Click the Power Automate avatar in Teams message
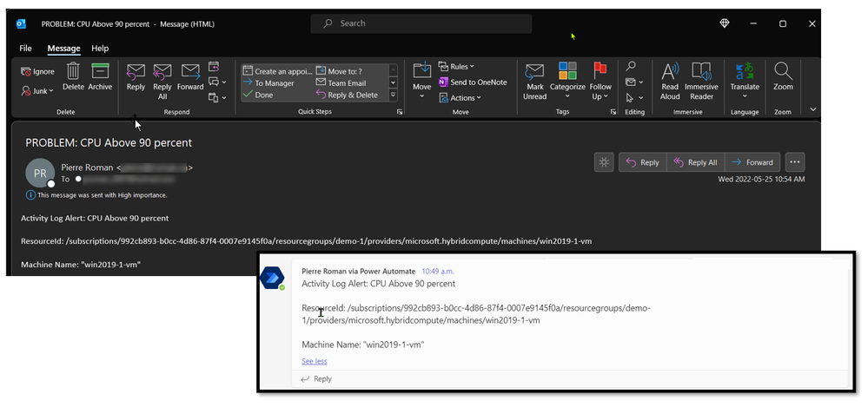 [x=272, y=279]
